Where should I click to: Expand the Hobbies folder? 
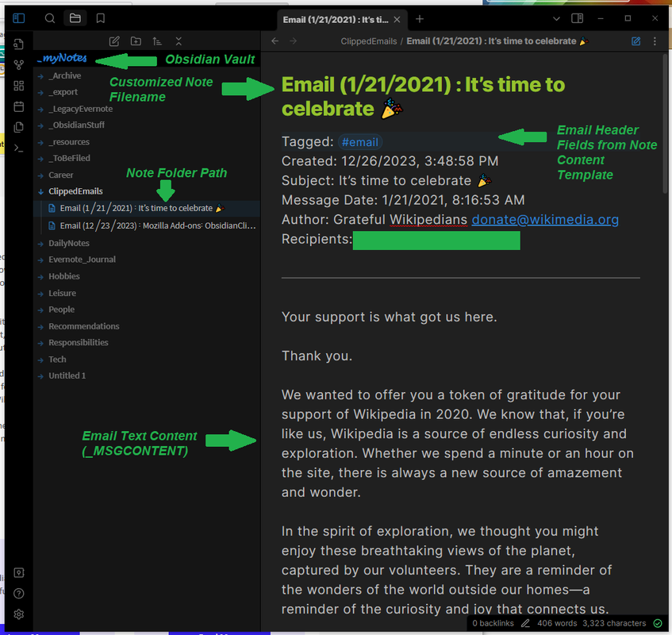64,276
